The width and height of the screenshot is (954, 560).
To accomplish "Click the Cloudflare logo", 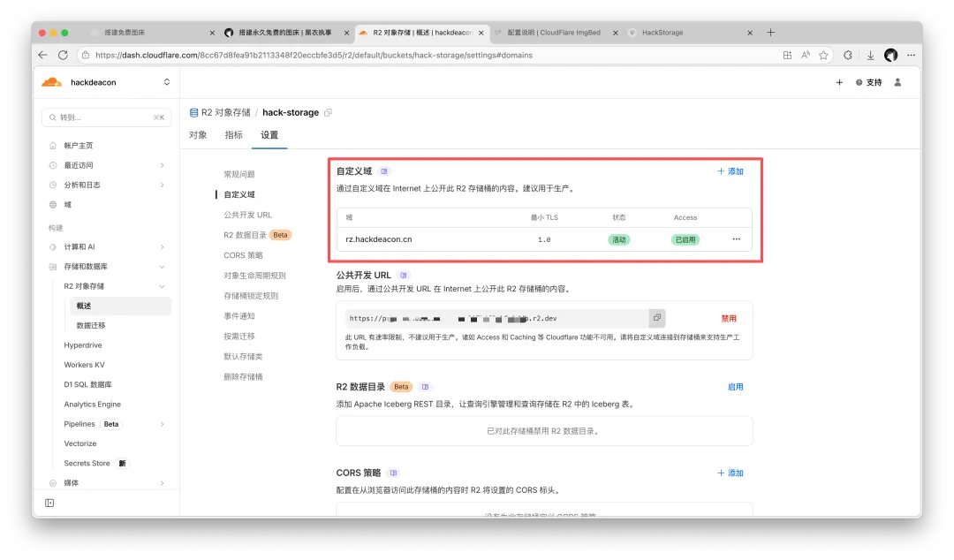I will tap(52, 82).
